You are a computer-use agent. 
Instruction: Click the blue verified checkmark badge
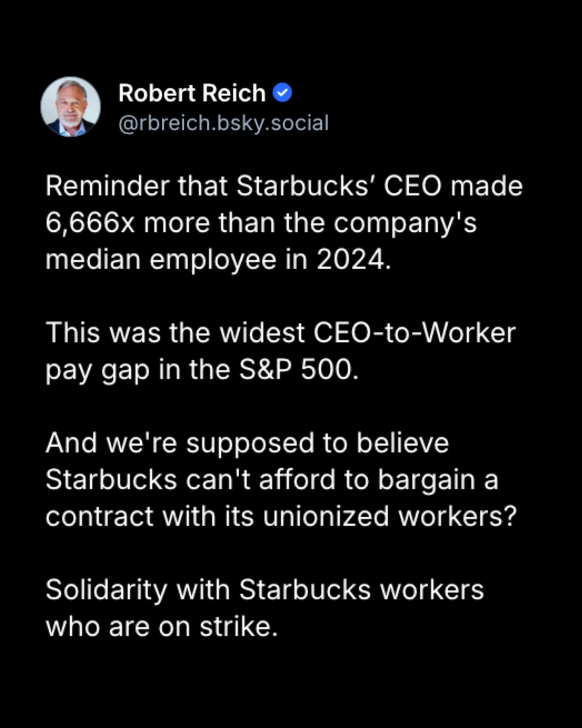[282, 93]
